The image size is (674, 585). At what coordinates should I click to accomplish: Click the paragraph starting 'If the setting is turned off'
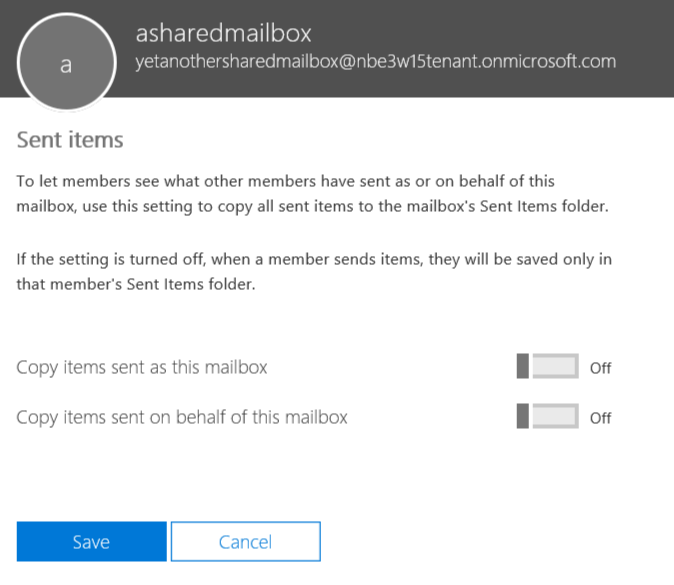tap(314, 272)
